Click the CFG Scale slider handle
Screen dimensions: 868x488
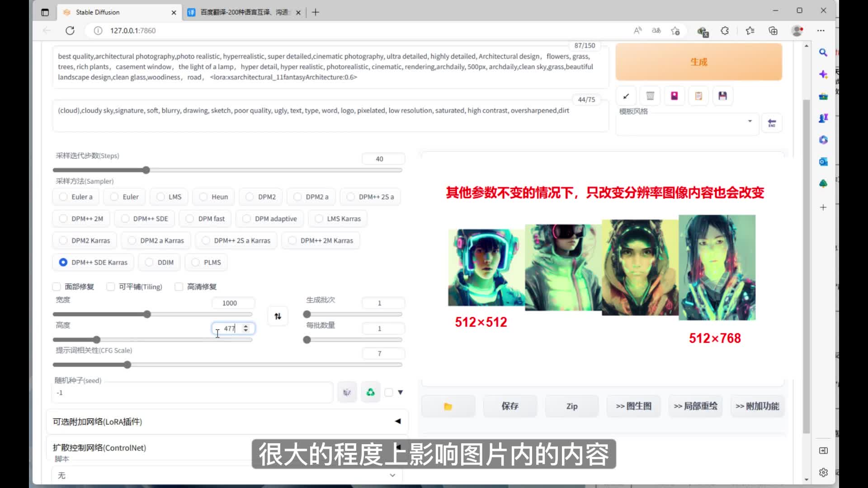click(127, 365)
